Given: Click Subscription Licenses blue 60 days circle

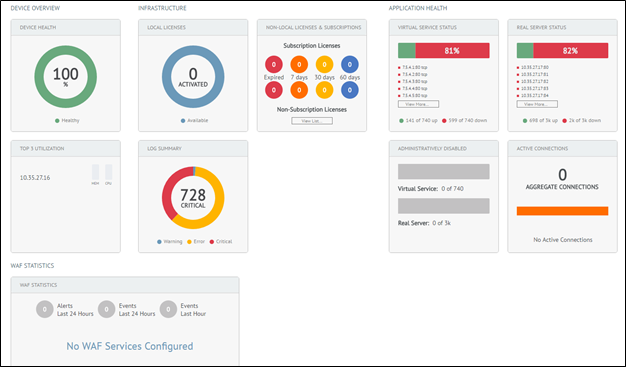Looking at the screenshot, I should (350, 64).
